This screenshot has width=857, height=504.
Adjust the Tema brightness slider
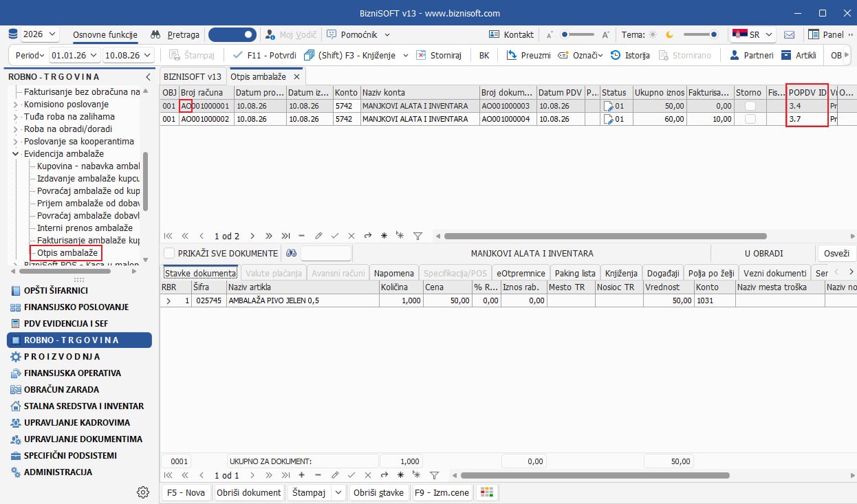pos(700,34)
